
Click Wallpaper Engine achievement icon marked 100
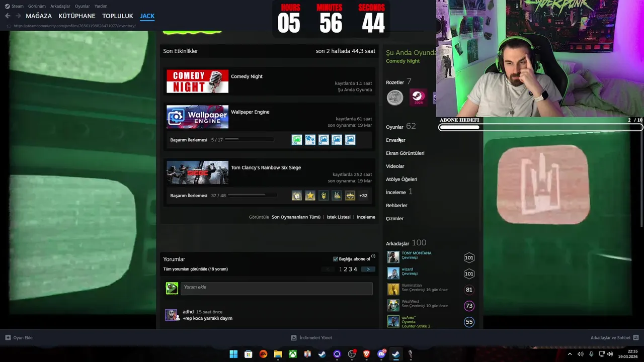297,140
